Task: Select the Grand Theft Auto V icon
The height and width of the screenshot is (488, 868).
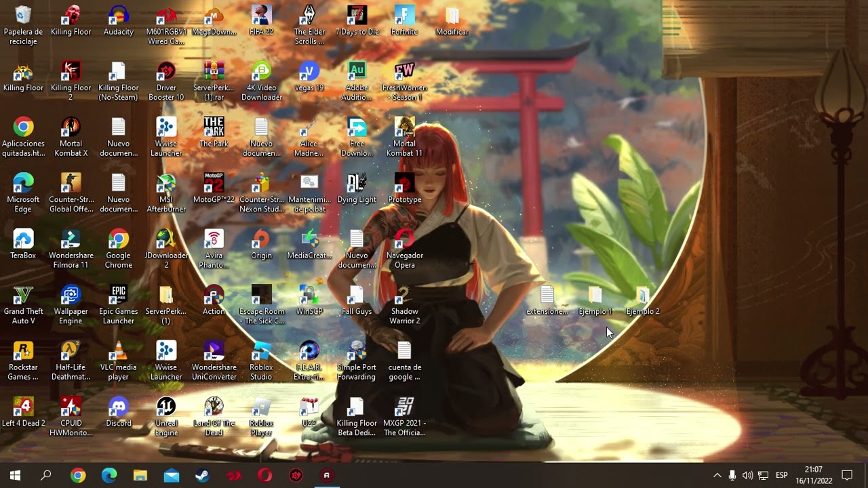Action: 23,305
